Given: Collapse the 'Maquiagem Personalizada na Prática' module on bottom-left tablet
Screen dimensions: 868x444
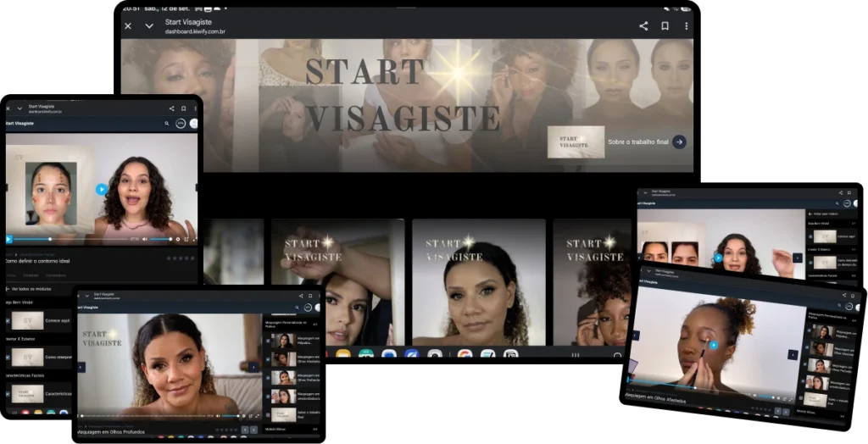Looking at the screenshot, I should [292, 325].
